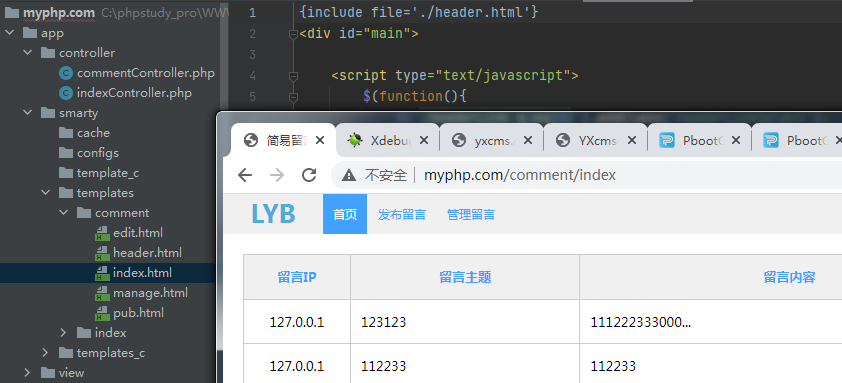
Task: Click the not-secure warning icon in address bar
Action: (x=349, y=175)
